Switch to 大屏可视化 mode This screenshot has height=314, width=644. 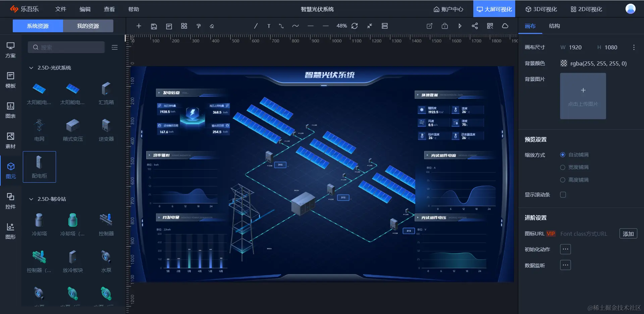click(x=494, y=9)
